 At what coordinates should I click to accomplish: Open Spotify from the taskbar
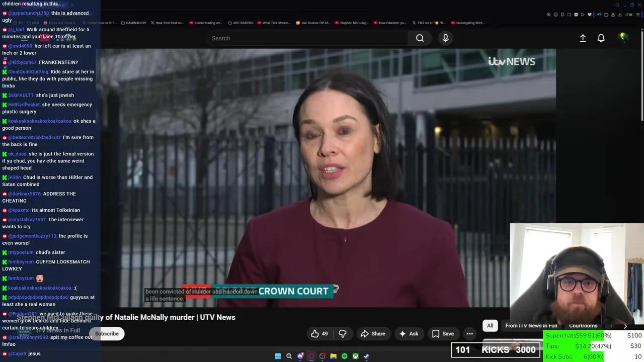344,356
